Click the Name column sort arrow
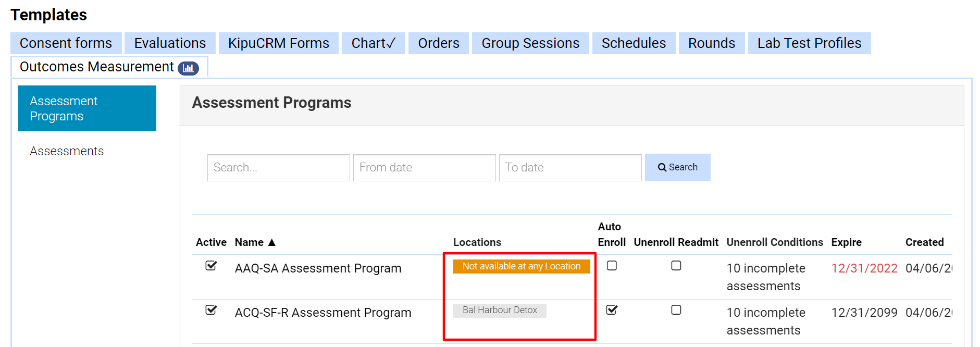The height and width of the screenshot is (347, 980). [271, 242]
